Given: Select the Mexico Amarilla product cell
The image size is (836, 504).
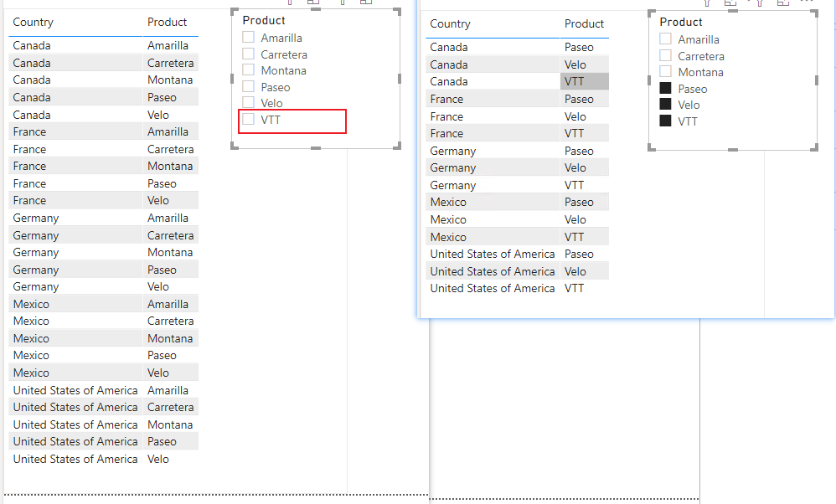Looking at the screenshot, I should (171, 304).
